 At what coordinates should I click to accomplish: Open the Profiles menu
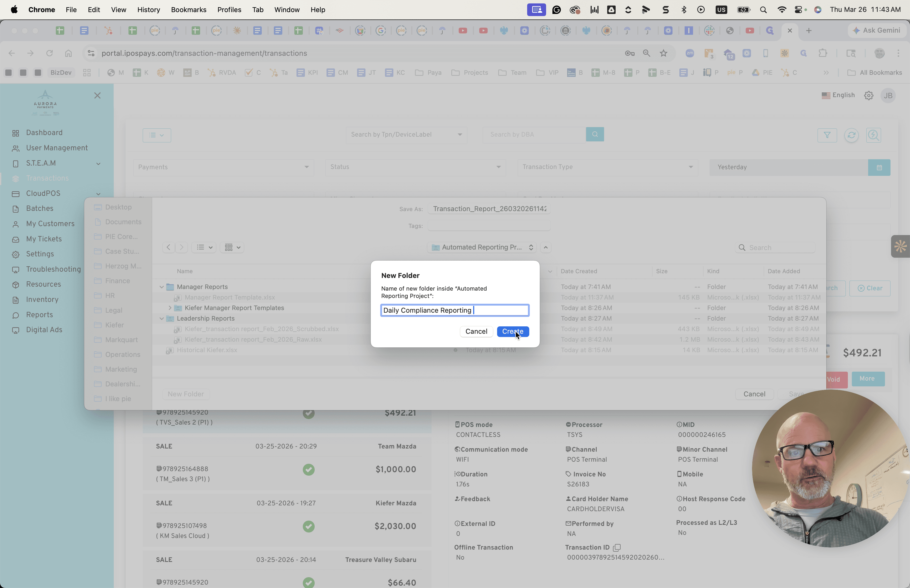[229, 9]
